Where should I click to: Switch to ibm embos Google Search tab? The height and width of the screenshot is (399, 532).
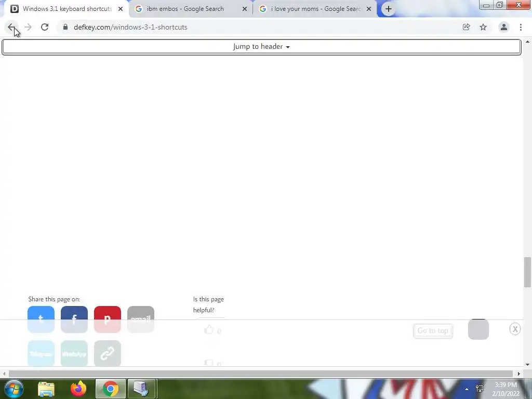(185, 9)
